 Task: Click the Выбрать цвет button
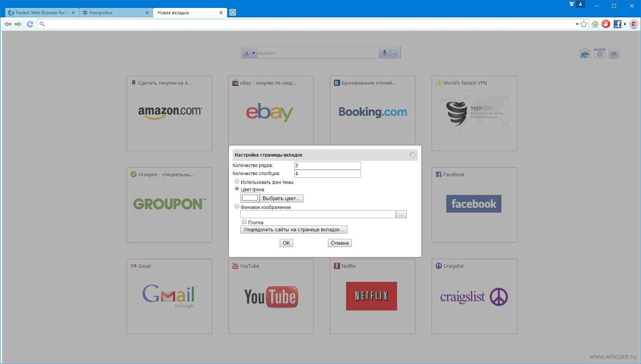(x=282, y=199)
